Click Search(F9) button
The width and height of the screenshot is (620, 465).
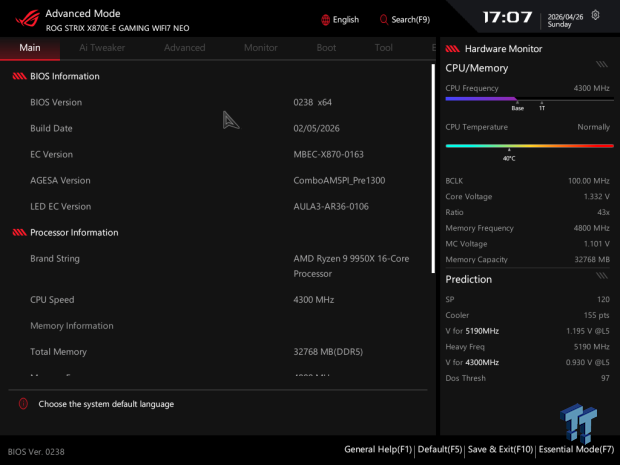tap(405, 19)
